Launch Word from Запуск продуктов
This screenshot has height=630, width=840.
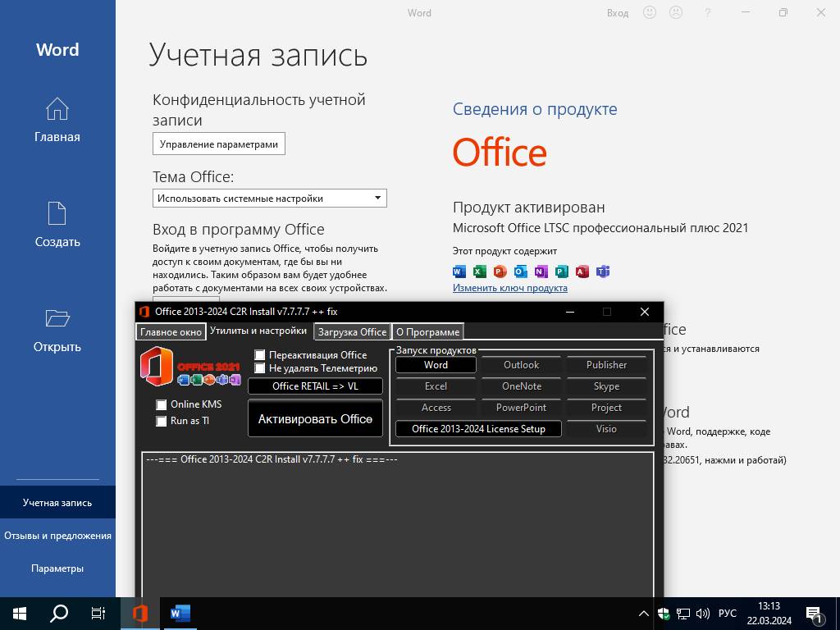point(436,365)
